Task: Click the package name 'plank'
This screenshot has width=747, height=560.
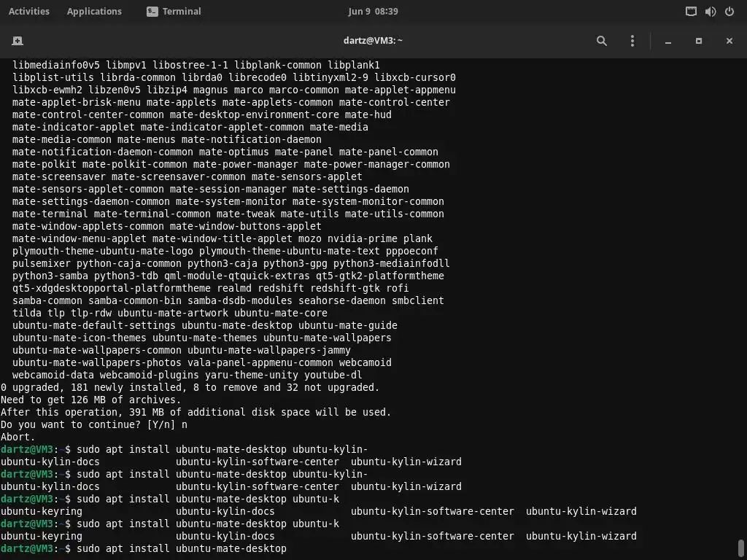Action: (418, 239)
